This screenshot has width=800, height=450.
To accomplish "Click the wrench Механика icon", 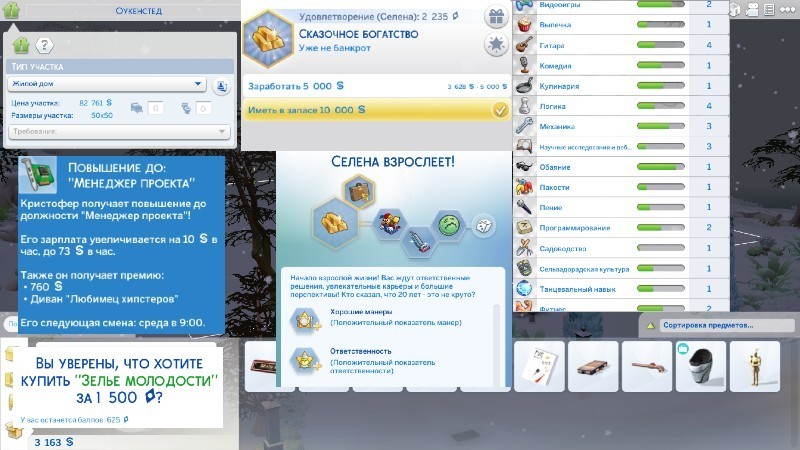I will point(524,126).
